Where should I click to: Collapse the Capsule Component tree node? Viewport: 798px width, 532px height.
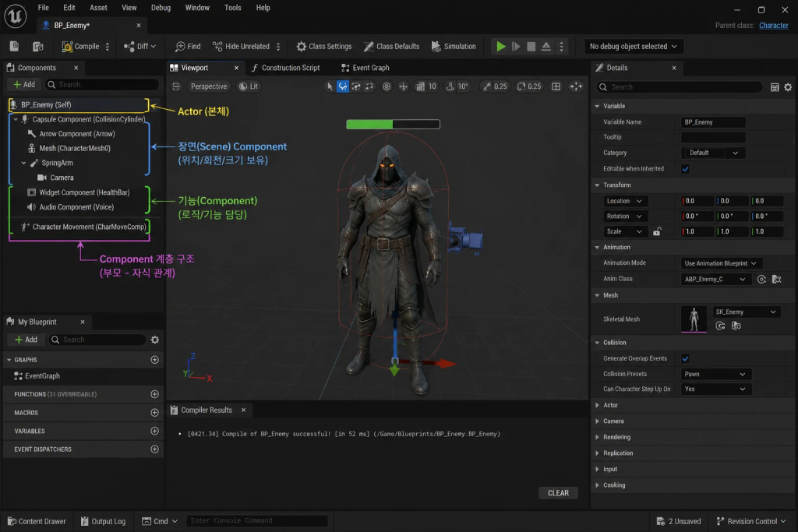(x=16, y=119)
